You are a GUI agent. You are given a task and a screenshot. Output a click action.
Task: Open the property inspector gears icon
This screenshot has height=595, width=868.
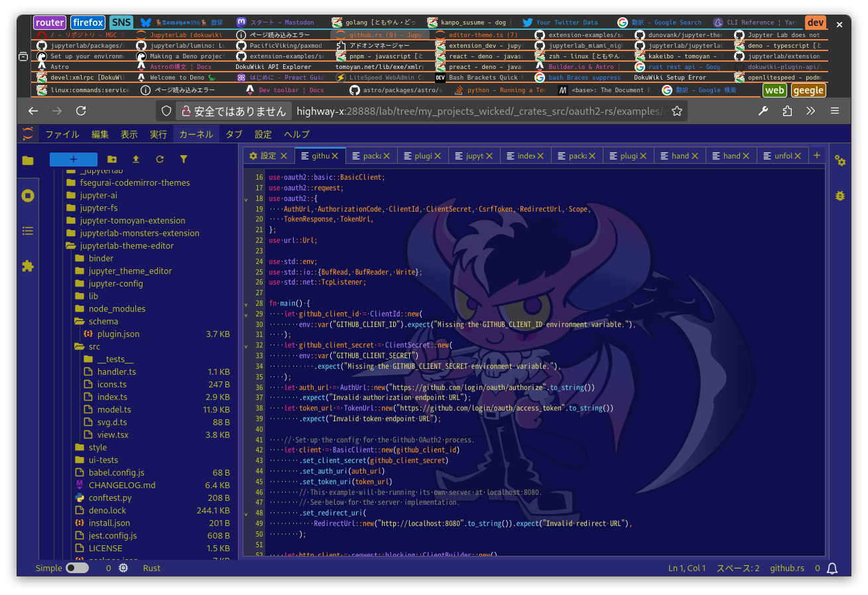840,161
